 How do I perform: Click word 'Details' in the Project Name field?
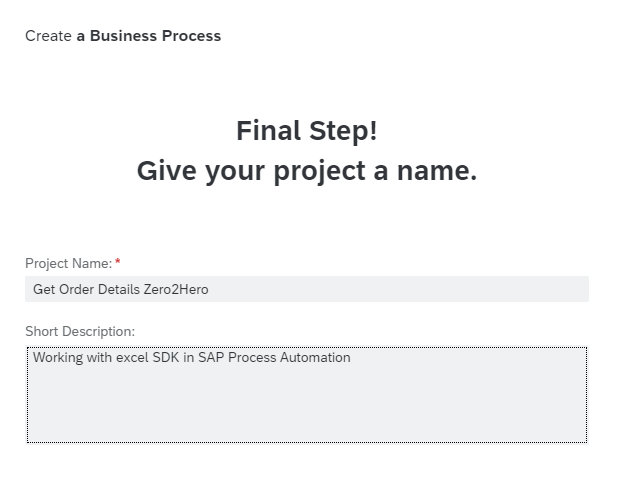[123, 290]
